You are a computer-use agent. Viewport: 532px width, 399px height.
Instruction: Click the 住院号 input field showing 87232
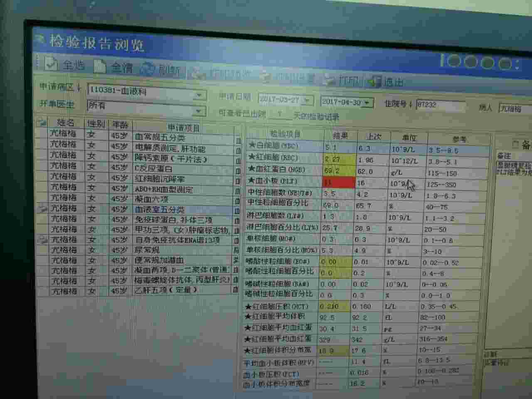(440, 105)
